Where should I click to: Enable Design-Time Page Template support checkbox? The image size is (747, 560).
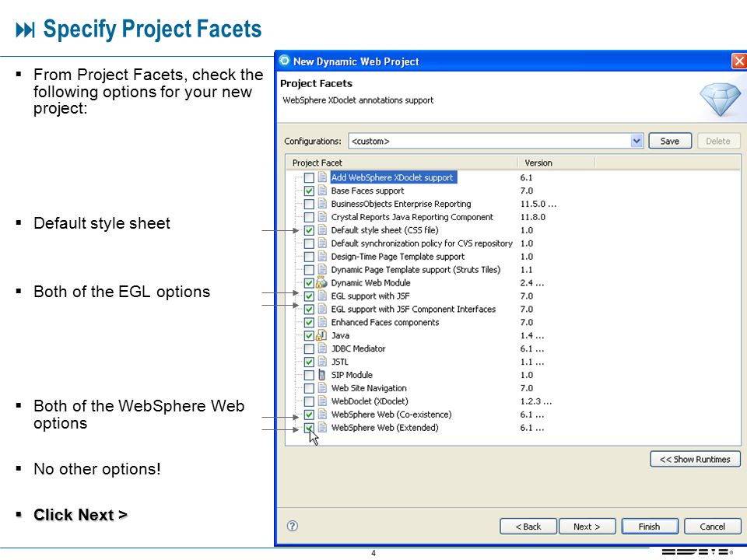click(309, 257)
